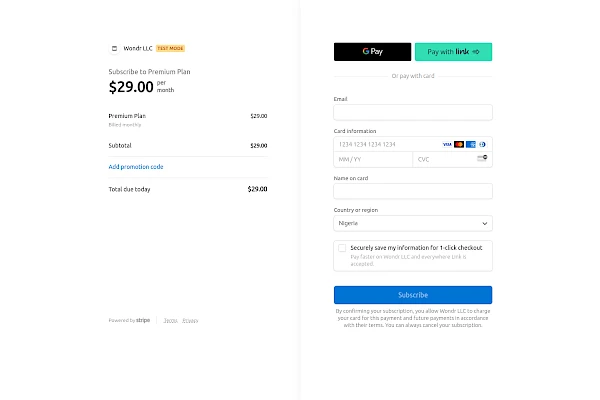
Task: Click the CVC card hint icon
Action: click(482, 159)
